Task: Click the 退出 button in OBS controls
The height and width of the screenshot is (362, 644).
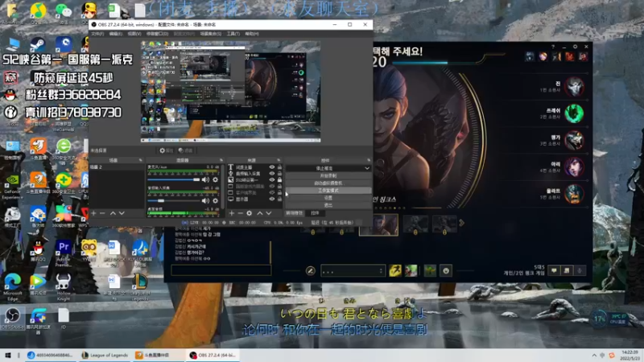Action: pyautogui.click(x=328, y=205)
